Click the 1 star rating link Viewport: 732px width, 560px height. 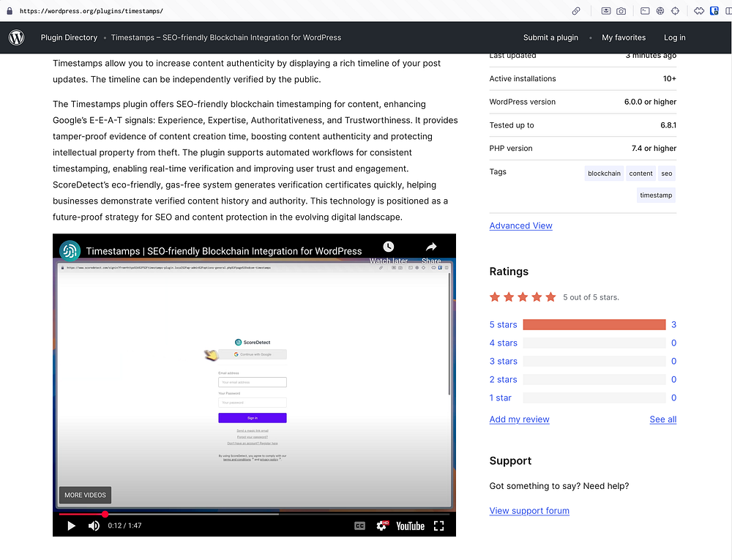coord(501,397)
